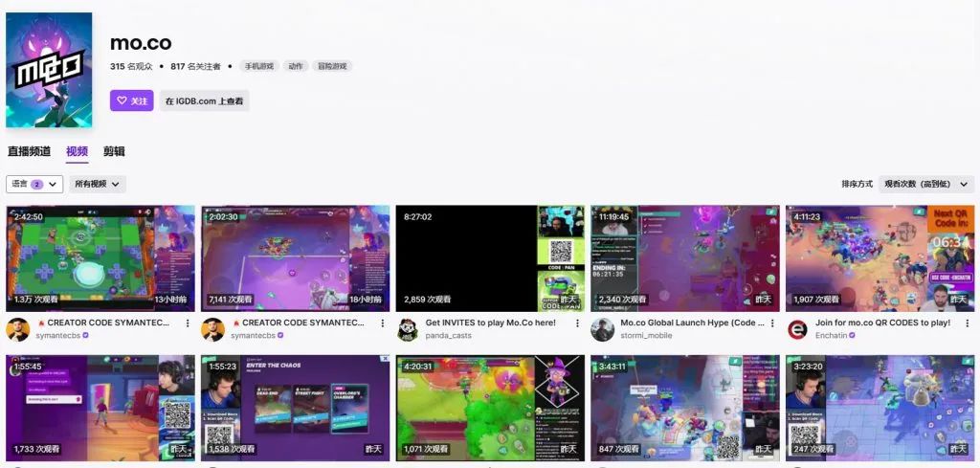The height and width of the screenshot is (468, 980).
Task: Open the 2:42:50 video thumbnail
Action: [100, 258]
